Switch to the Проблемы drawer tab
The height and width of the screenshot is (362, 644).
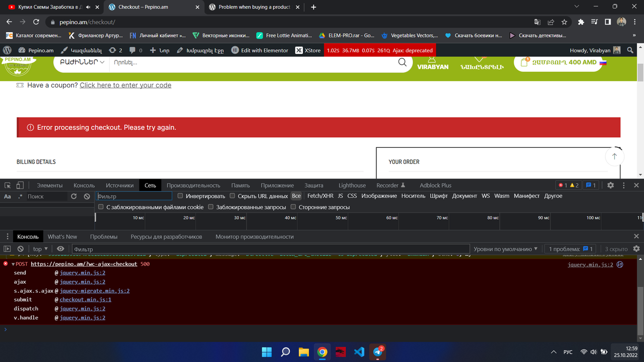pyautogui.click(x=104, y=236)
